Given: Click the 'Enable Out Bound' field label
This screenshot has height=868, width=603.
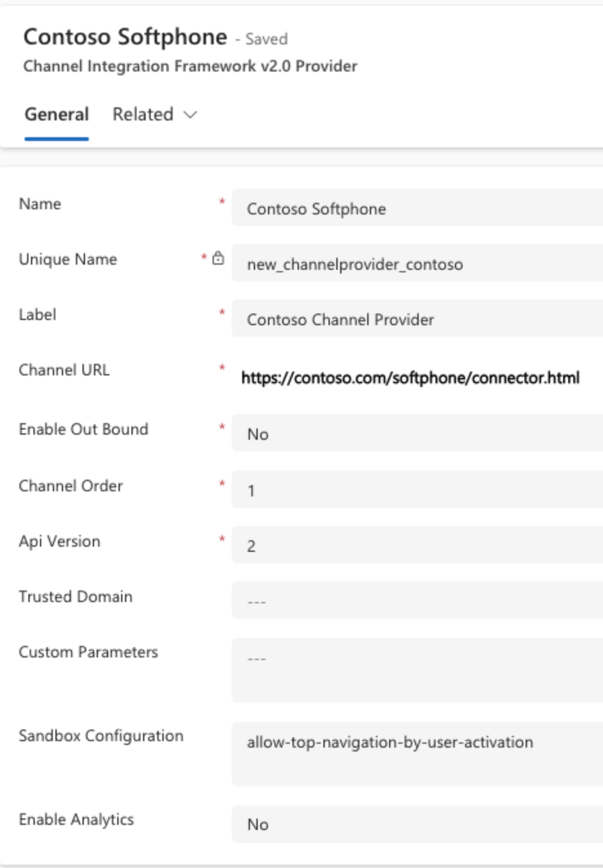Looking at the screenshot, I should click(84, 429).
